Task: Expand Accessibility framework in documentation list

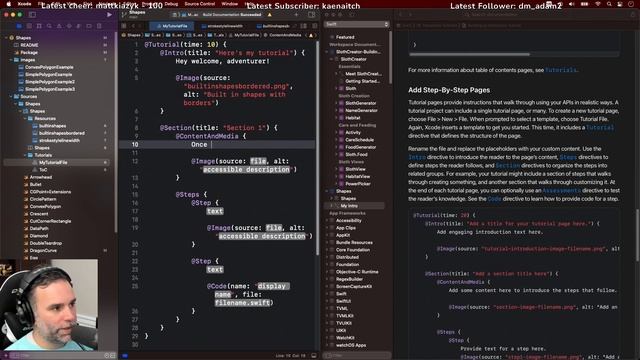Action: point(327,220)
